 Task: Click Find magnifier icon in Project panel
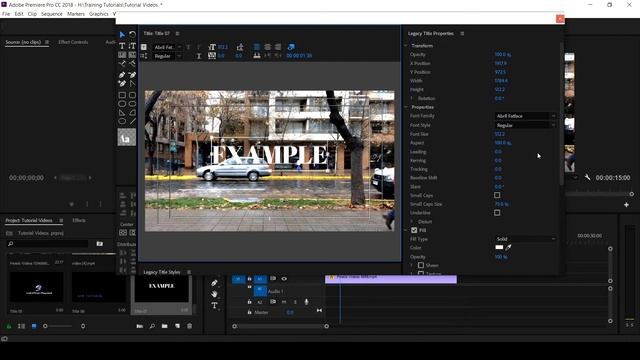point(152,326)
